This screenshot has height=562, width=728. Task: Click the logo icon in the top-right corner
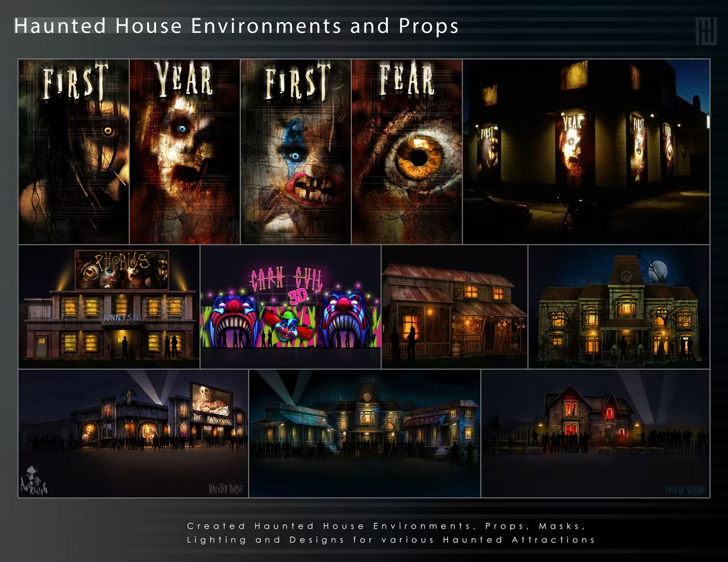pyautogui.click(x=705, y=31)
